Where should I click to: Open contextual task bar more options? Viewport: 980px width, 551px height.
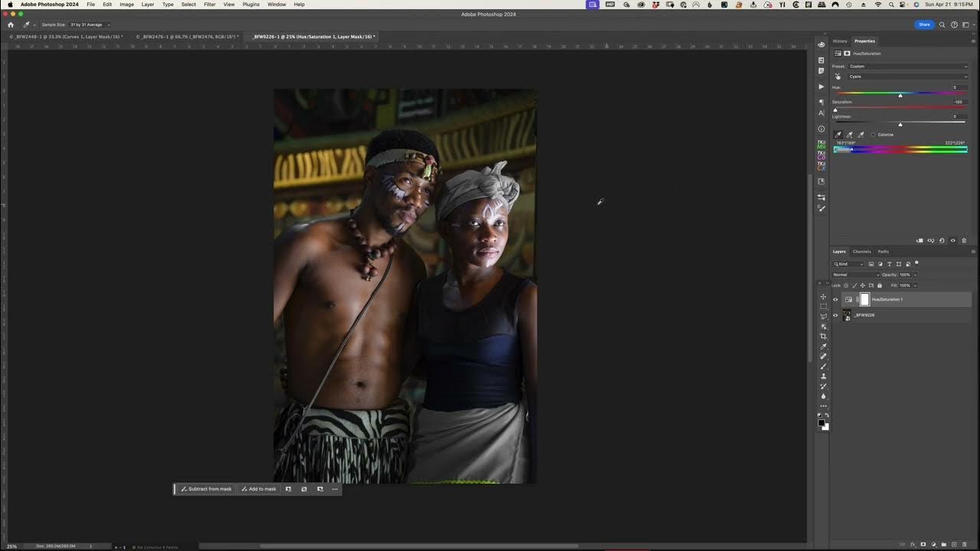[x=335, y=489]
